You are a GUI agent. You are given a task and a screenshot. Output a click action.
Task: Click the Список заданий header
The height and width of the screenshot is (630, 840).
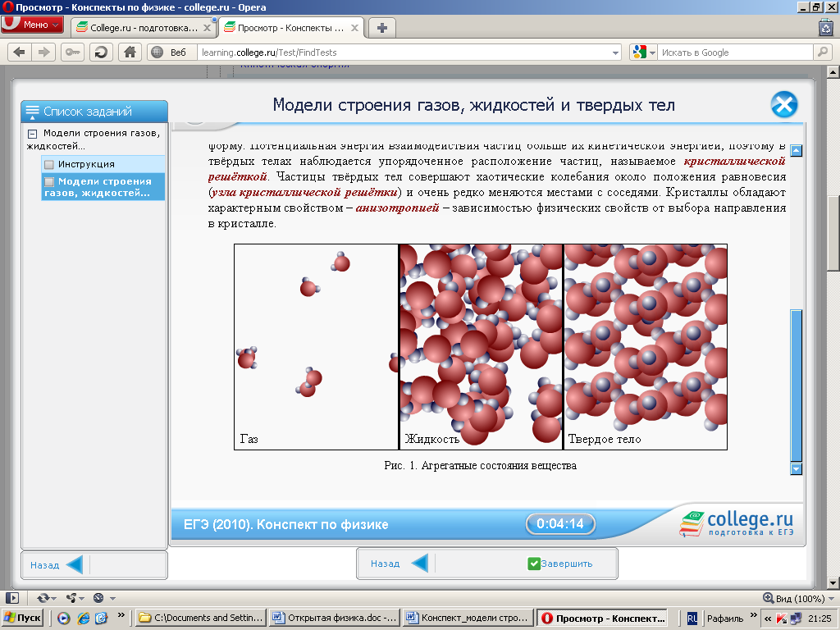(94, 112)
